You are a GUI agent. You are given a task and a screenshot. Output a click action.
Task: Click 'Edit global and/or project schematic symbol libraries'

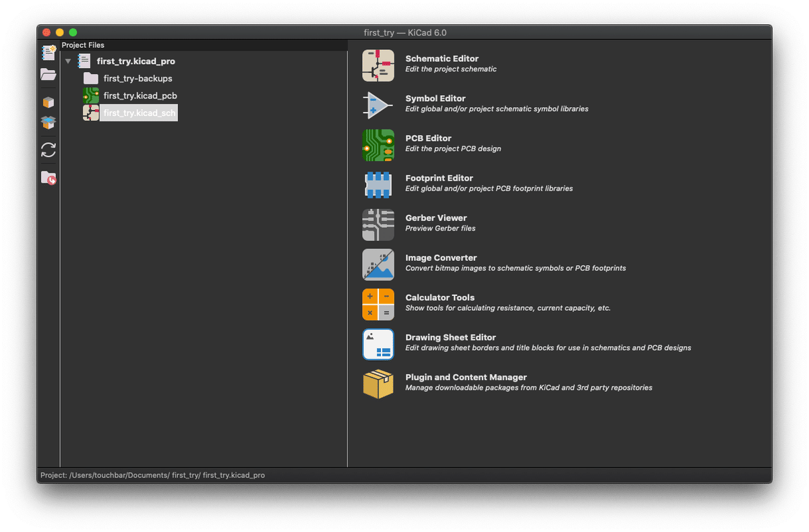click(x=497, y=109)
